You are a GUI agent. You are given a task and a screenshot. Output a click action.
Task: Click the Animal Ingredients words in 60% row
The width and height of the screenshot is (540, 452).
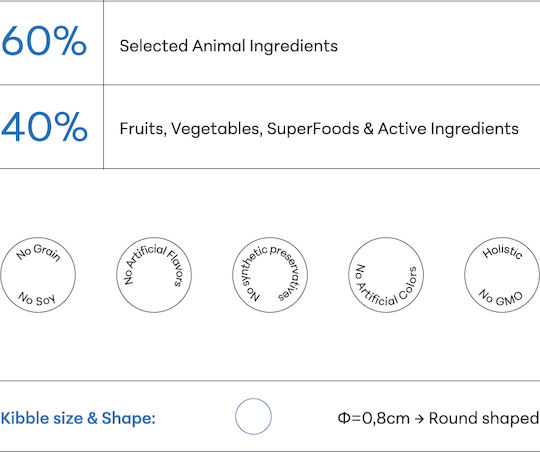265,46
